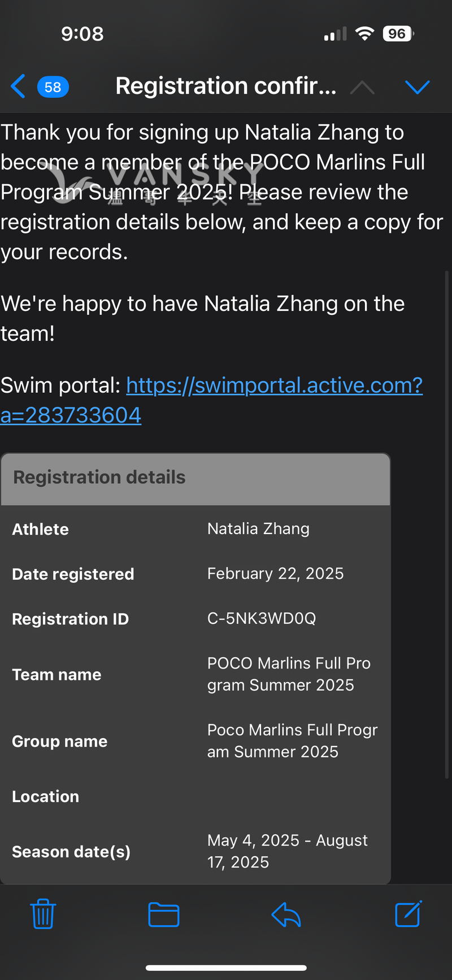Tap the Registration ID value C-5NK3WD0Q
This screenshot has width=452, height=980.
pos(262,618)
